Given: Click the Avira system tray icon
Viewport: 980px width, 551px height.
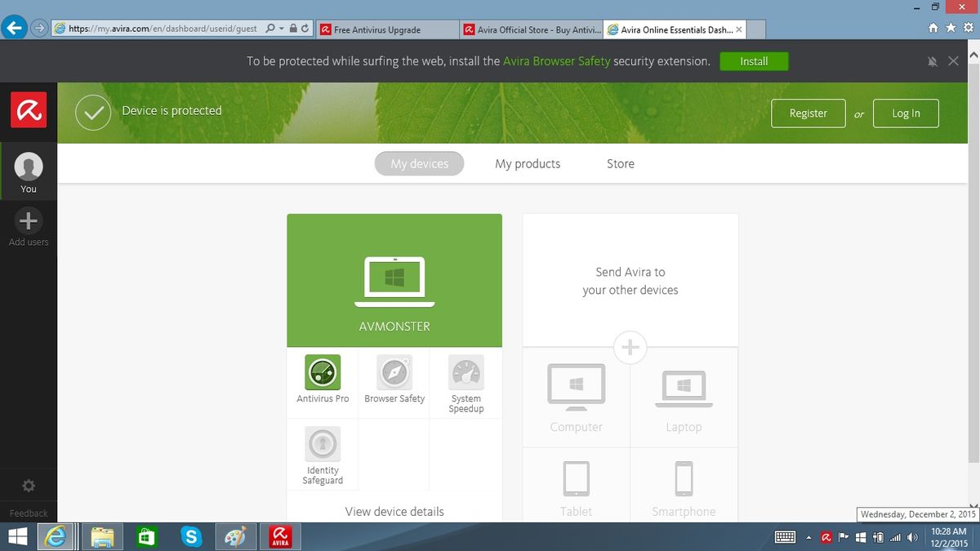Looking at the screenshot, I should (x=826, y=537).
